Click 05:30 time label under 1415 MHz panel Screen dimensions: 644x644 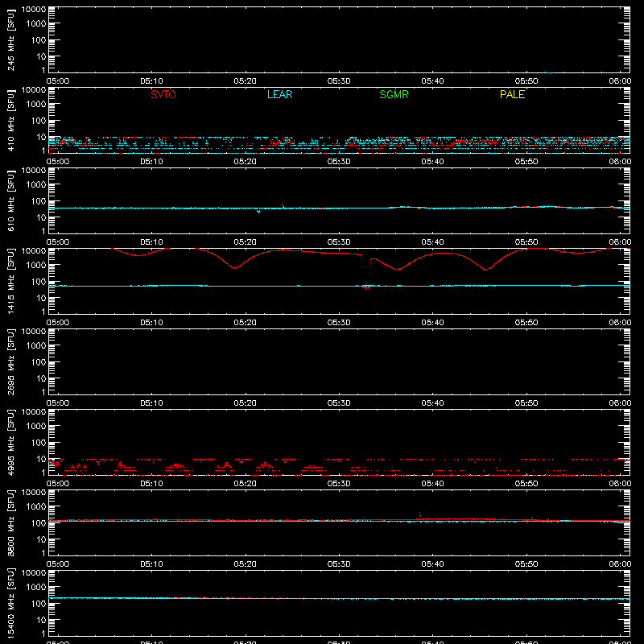click(x=339, y=323)
